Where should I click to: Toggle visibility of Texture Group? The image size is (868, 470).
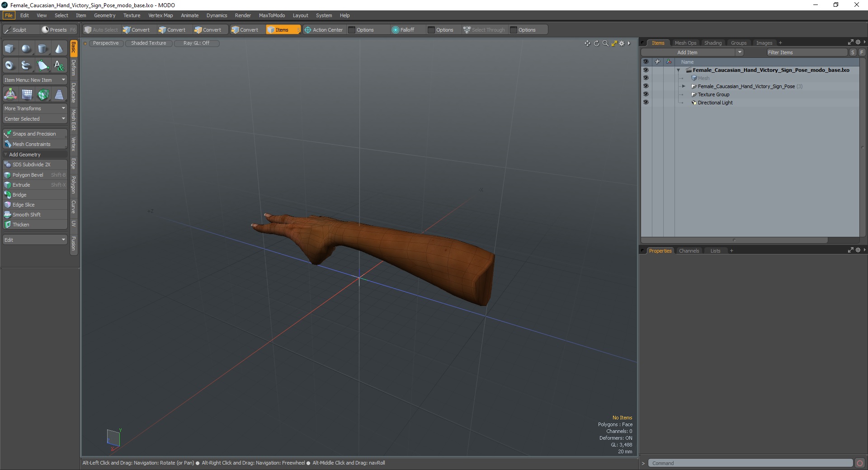[646, 94]
